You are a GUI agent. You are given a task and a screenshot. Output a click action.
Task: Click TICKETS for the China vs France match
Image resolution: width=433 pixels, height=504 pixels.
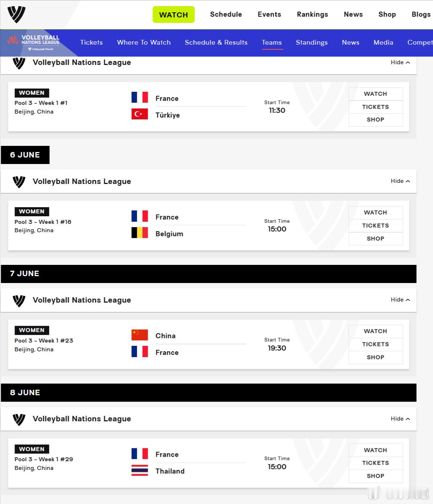376,344
